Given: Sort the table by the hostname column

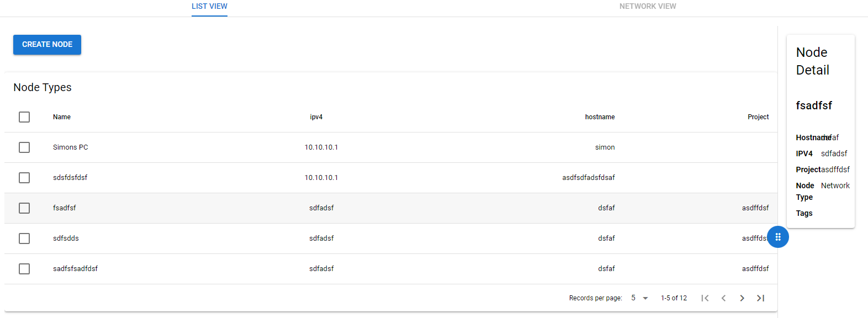Looking at the screenshot, I should point(600,117).
